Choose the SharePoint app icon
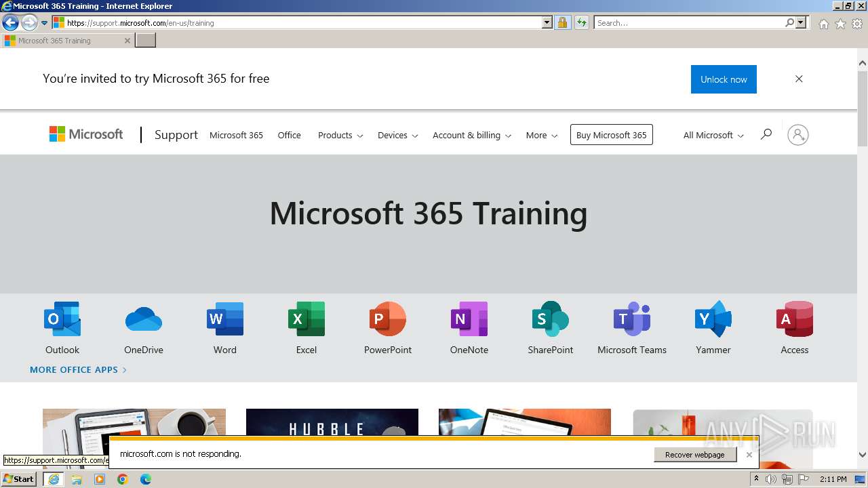The height and width of the screenshot is (488, 868). pyautogui.click(x=551, y=319)
